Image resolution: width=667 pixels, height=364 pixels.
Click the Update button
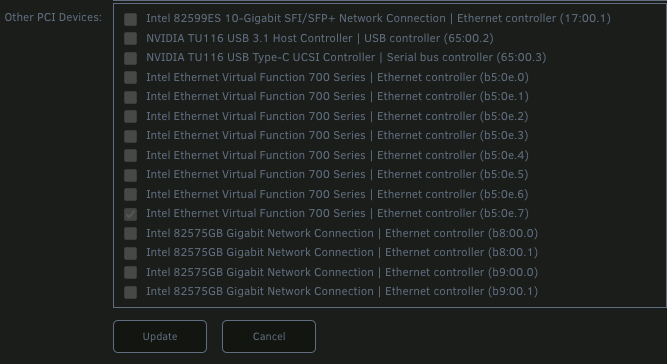pyautogui.click(x=160, y=336)
